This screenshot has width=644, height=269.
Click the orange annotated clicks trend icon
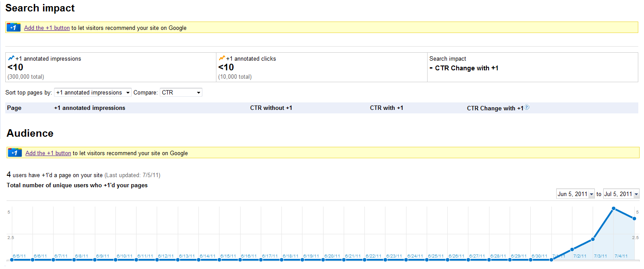(x=222, y=58)
